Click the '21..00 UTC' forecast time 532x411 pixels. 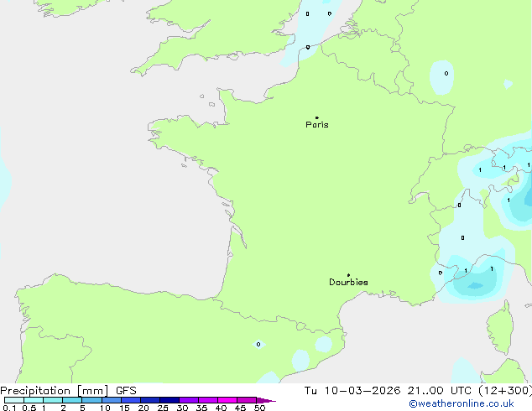click(440, 391)
